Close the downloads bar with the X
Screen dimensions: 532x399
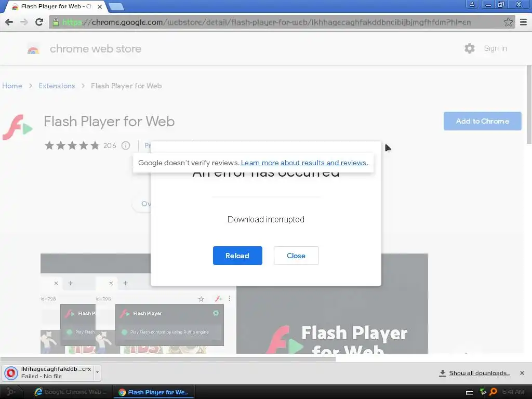(522, 373)
